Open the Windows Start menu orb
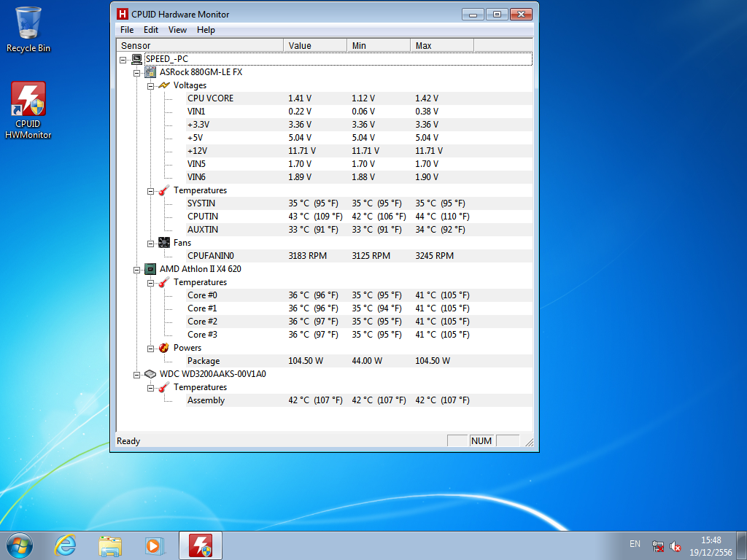Screen dimensions: 747x560 click(x=20, y=545)
